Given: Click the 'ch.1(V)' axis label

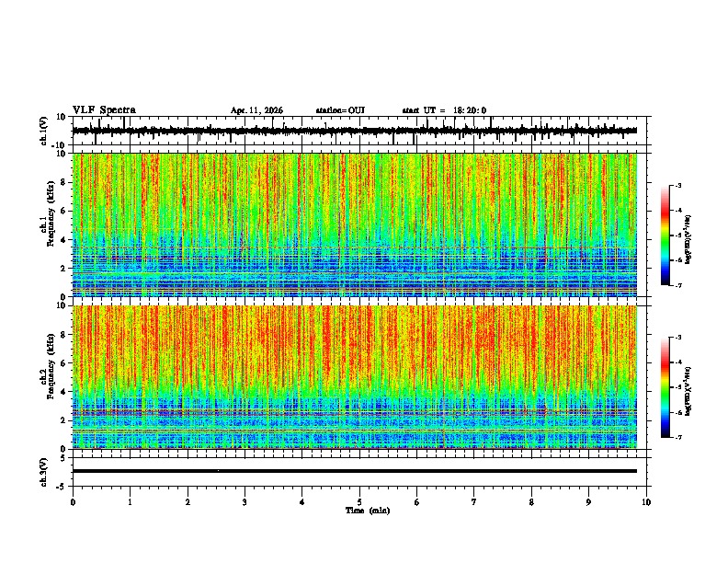Looking at the screenshot, I should coord(44,131).
